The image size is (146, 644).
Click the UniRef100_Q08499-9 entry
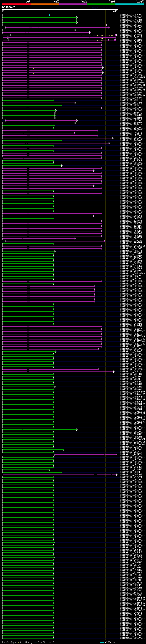[x=132, y=90]
